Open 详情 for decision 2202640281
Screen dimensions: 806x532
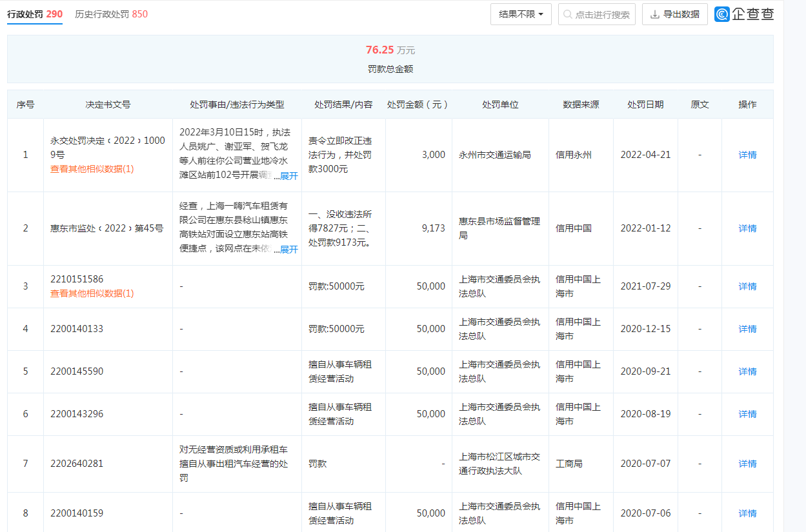point(747,464)
